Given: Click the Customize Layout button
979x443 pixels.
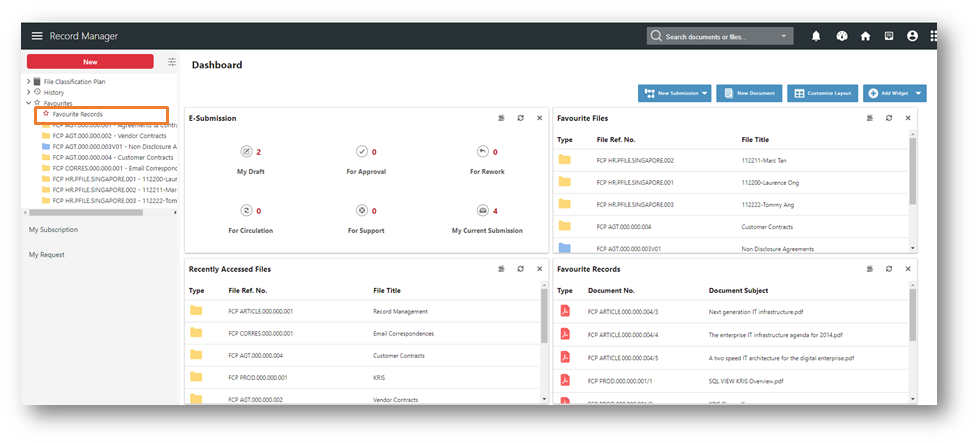Looking at the screenshot, I should tap(823, 94).
